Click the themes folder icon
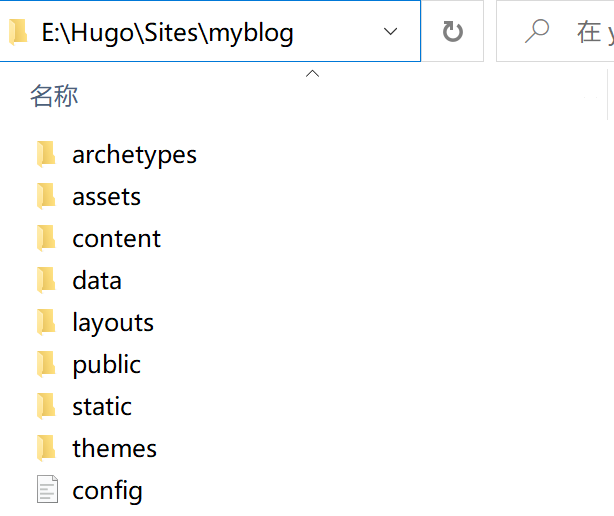This screenshot has width=614, height=516. pyautogui.click(x=46, y=448)
